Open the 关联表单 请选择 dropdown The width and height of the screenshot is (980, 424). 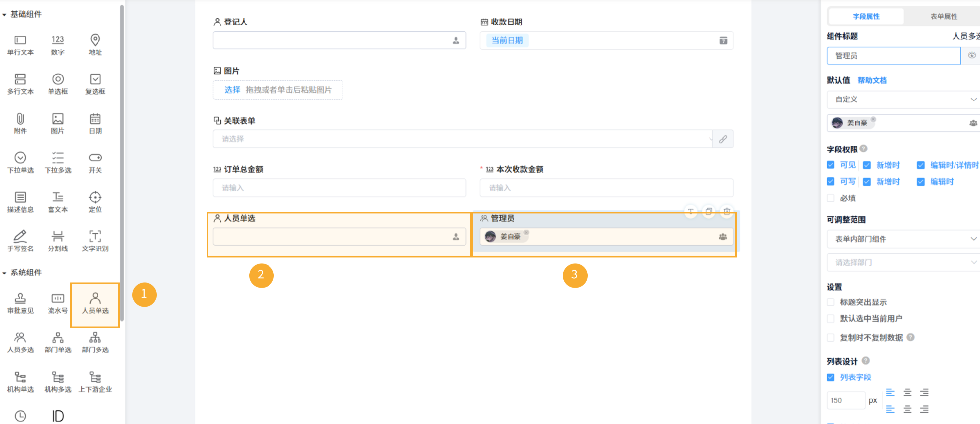(x=463, y=139)
